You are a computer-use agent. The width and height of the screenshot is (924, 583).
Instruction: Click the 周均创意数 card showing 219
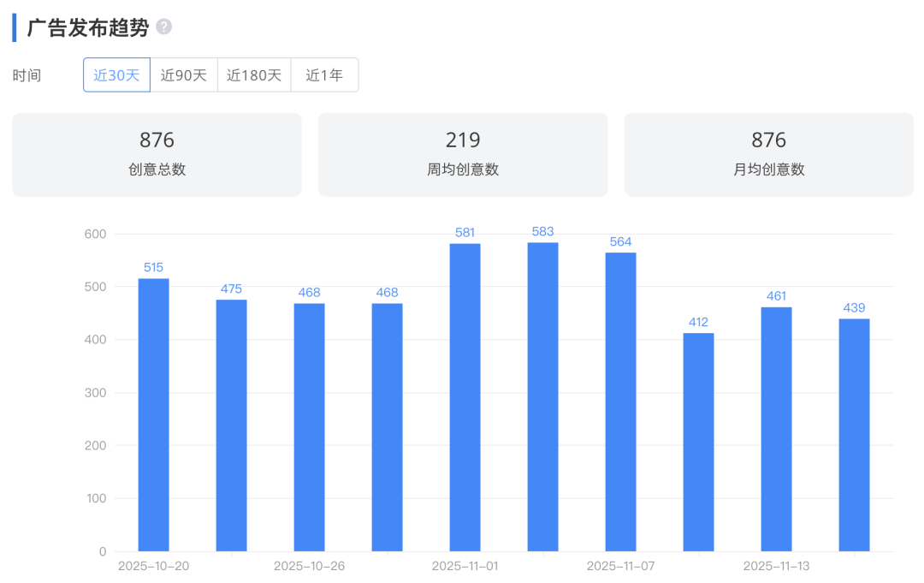tap(463, 154)
